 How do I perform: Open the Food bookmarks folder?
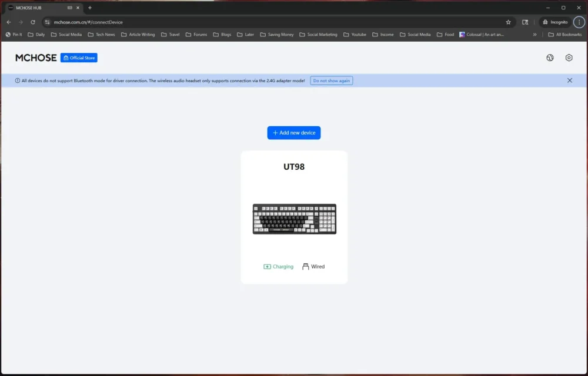pyautogui.click(x=446, y=35)
